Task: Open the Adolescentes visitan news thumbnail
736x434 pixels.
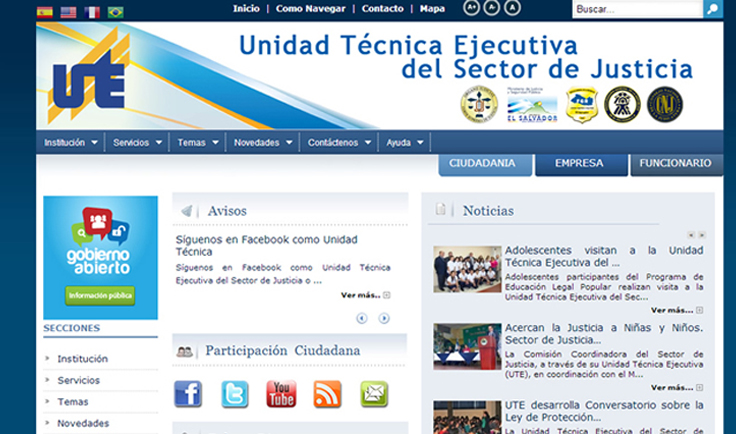Action: [467, 269]
